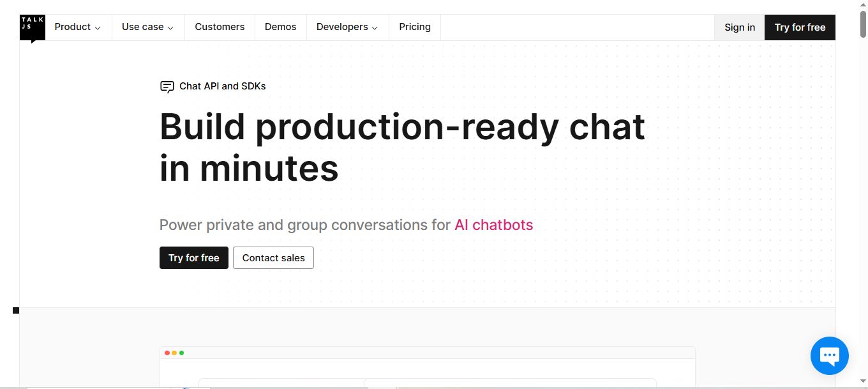The image size is (868, 389).
Task: Click the green dot in the browser mockup
Action: pyautogui.click(x=182, y=352)
